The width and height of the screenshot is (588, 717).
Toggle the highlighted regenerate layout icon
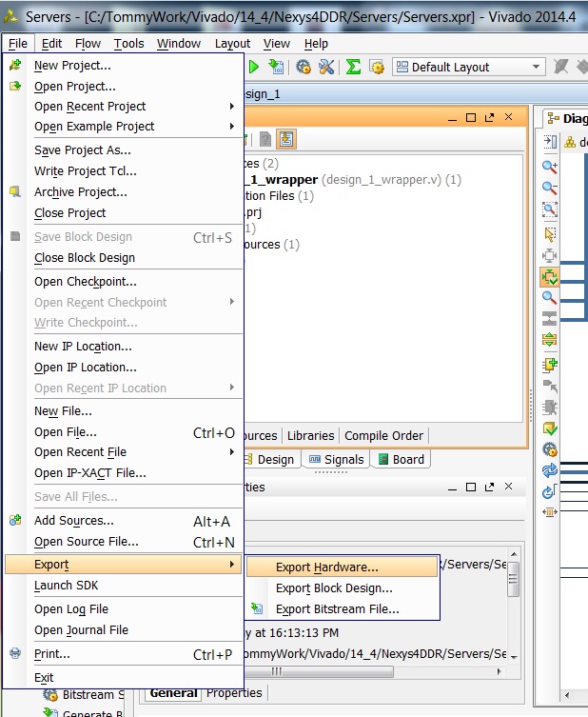(550, 277)
